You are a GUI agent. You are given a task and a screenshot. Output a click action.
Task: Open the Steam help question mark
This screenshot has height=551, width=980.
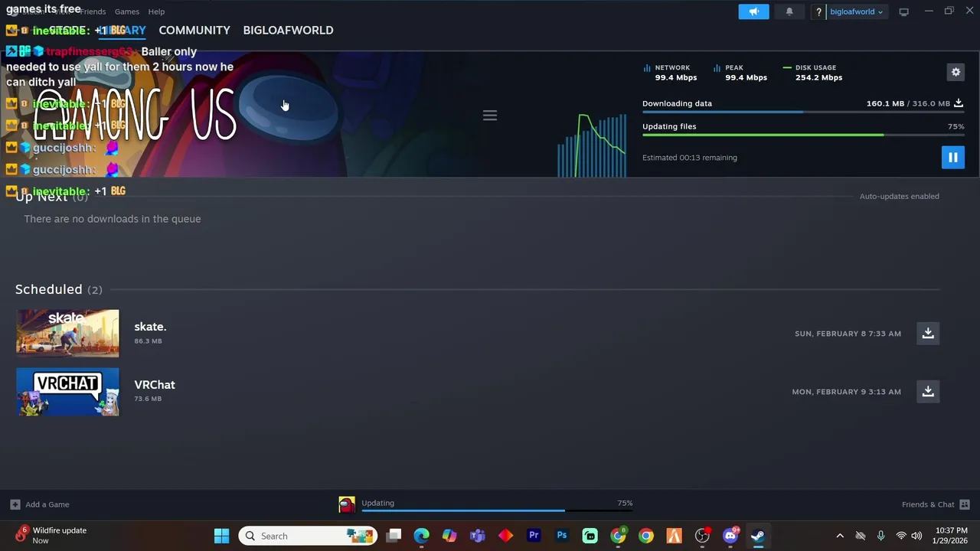(818, 11)
